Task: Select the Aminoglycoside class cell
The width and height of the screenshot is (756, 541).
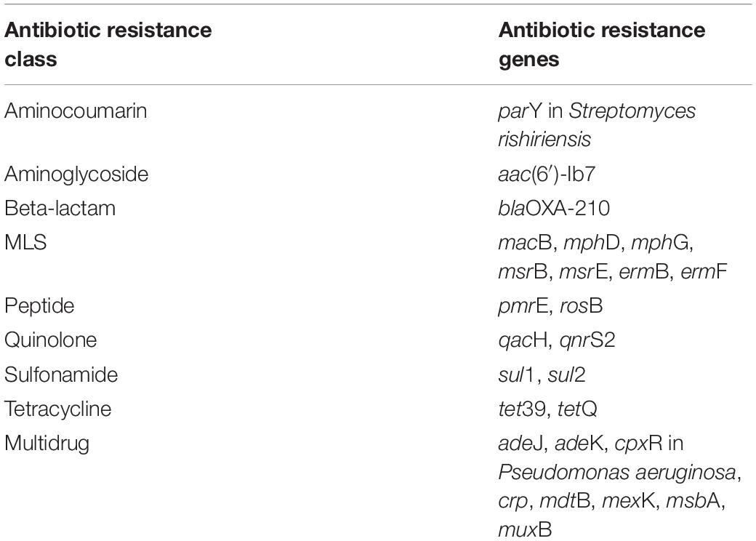Action: pyautogui.click(x=76, y=174)
